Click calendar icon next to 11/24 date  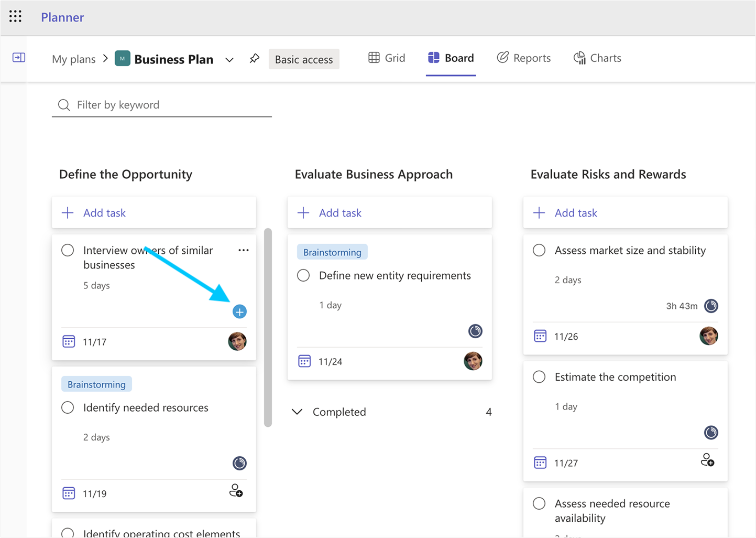304,361
